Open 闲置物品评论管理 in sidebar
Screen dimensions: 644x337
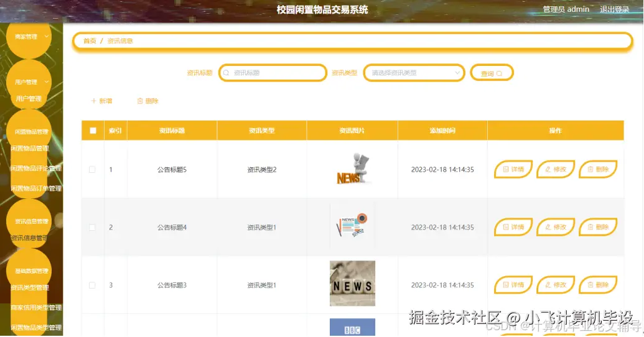pos(35,168)
